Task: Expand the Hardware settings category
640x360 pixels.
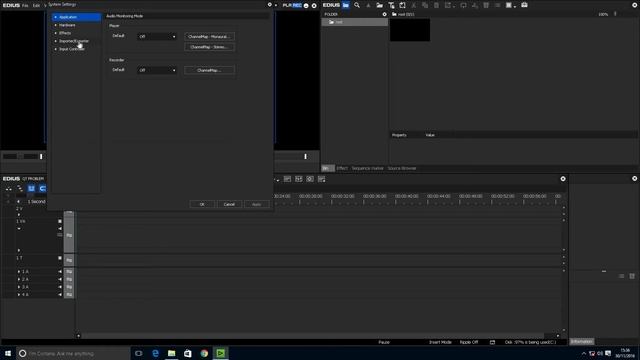Action: [56, 25]
